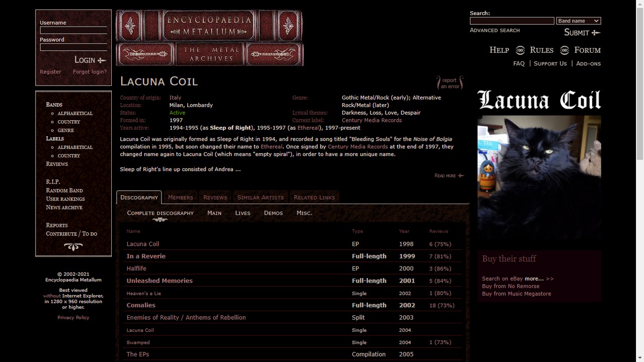Open the Register link
The width and height of the screenshot is (644, 362).
coord(50,72)
